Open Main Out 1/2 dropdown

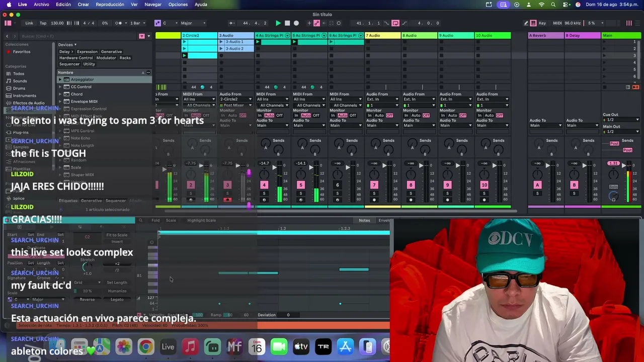point(621,132)
